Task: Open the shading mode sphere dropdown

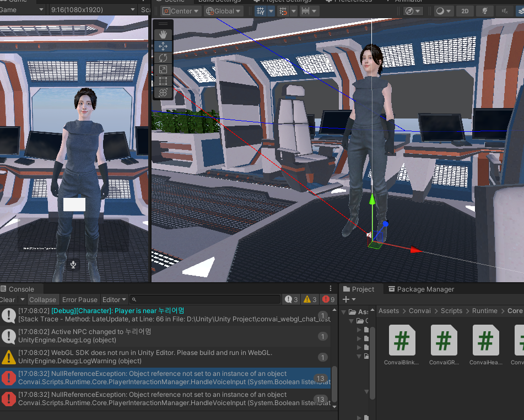Action: pyautogui.click(x=444, y=11)
